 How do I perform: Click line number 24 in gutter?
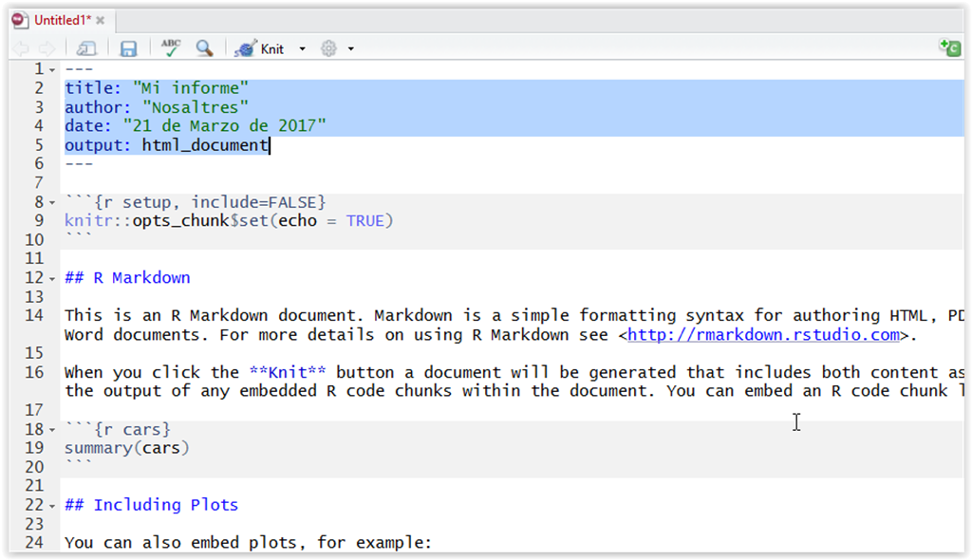(34, 543)
